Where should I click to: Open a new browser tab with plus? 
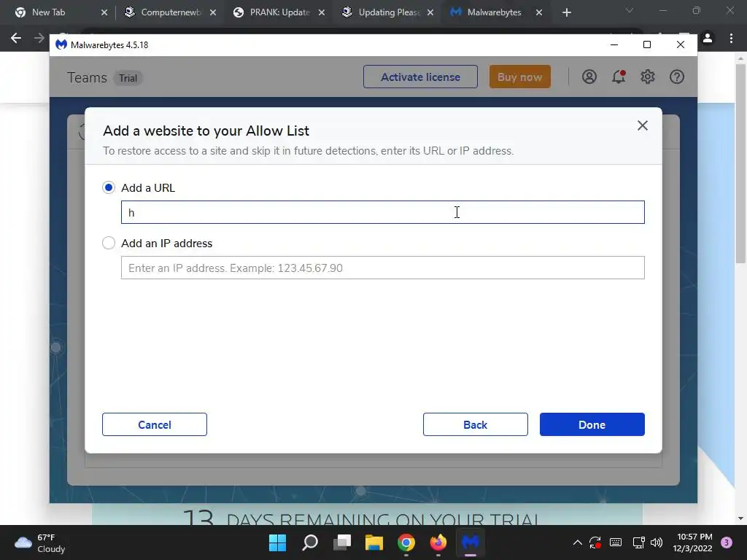[x=566, y=12]
